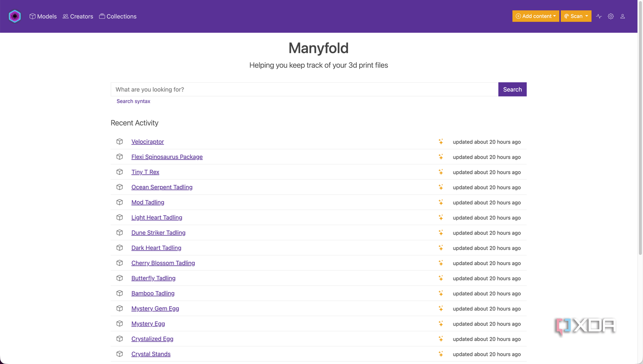Click the cube icon beside Light Heart Tadling
This screenshot has height=364, width=643.
click(120, 217)
